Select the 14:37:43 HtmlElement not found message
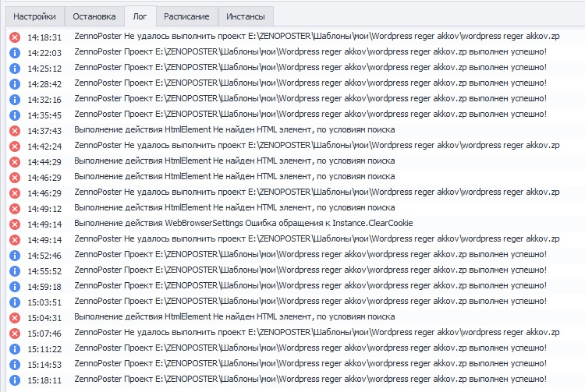 point(234,129)
